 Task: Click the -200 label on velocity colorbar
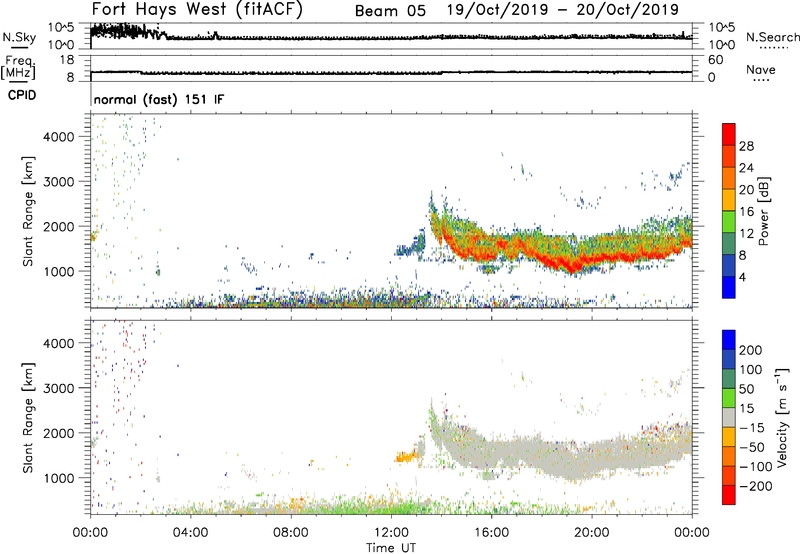[x=755, y=486]
